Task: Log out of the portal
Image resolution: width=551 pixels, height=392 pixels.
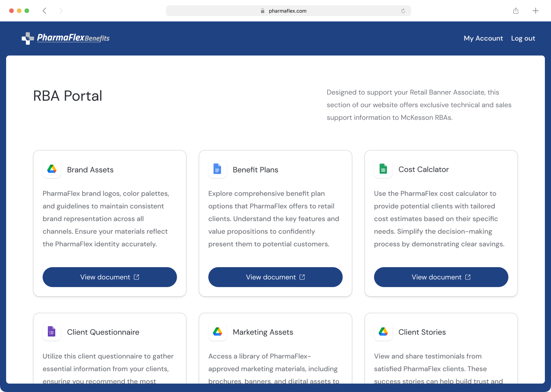Action: [x=523, y=38]
